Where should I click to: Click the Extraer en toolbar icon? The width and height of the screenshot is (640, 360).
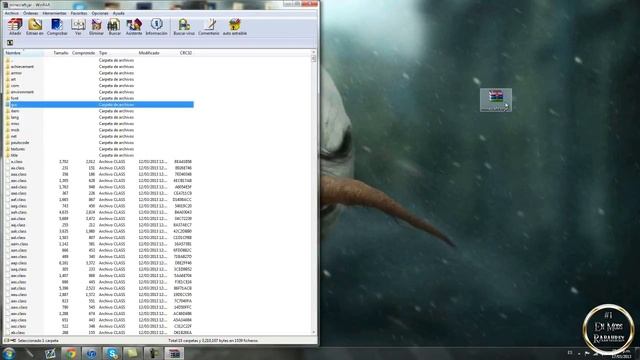click(35, 27)
